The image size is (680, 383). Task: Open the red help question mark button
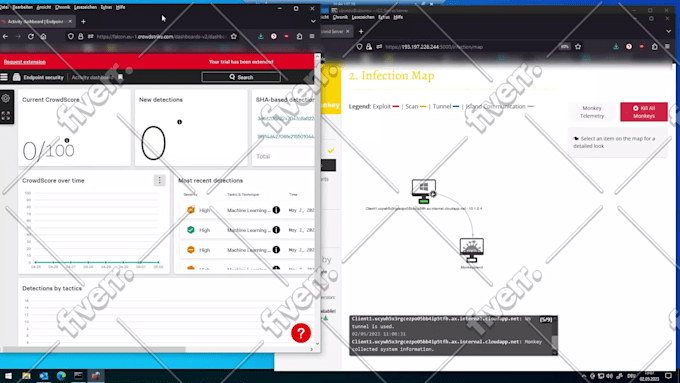coord(301,333)
